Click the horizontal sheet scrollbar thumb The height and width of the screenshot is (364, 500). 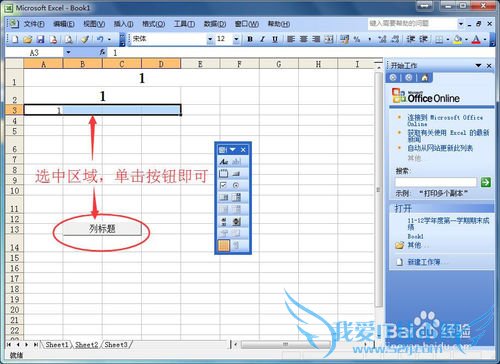point(285,344)
